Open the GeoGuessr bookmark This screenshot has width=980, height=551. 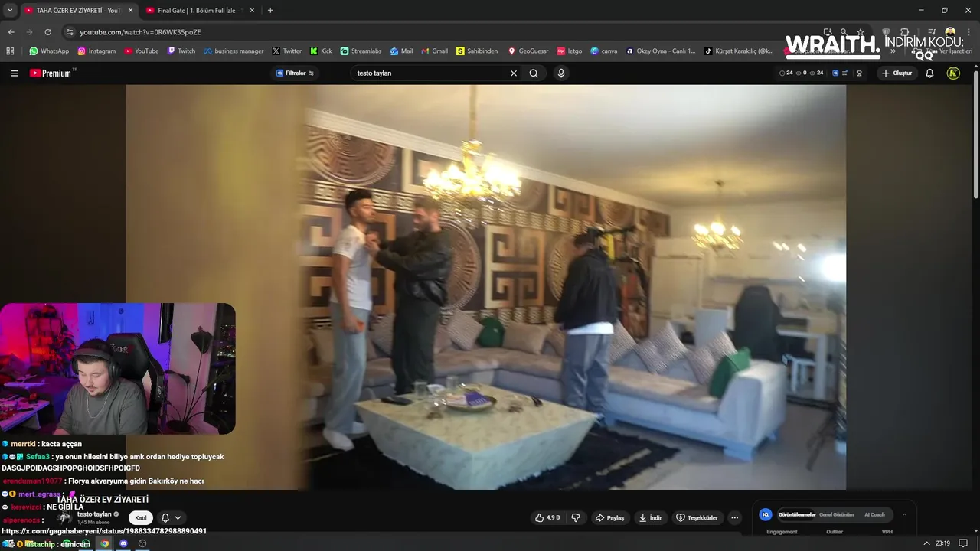coord(528,51)
